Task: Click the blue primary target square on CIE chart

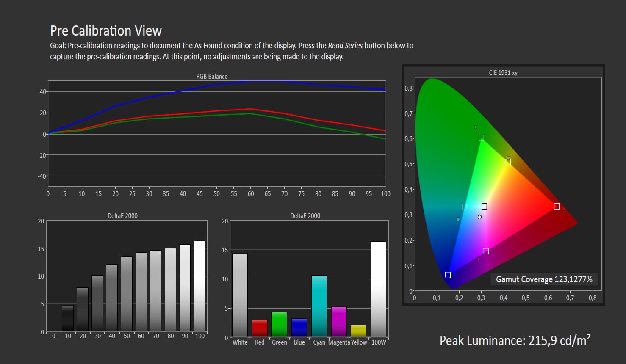Action: point(448,275)
